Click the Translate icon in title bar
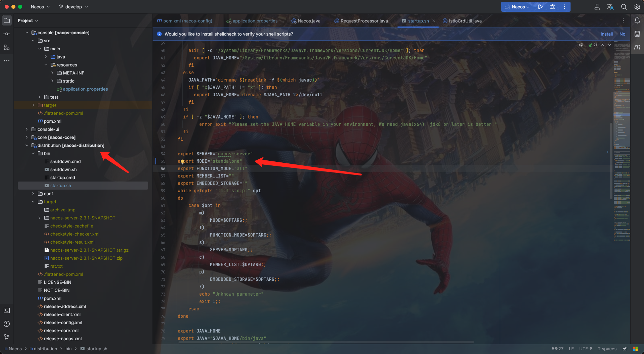The image size is (644, 354). [610, 7]
